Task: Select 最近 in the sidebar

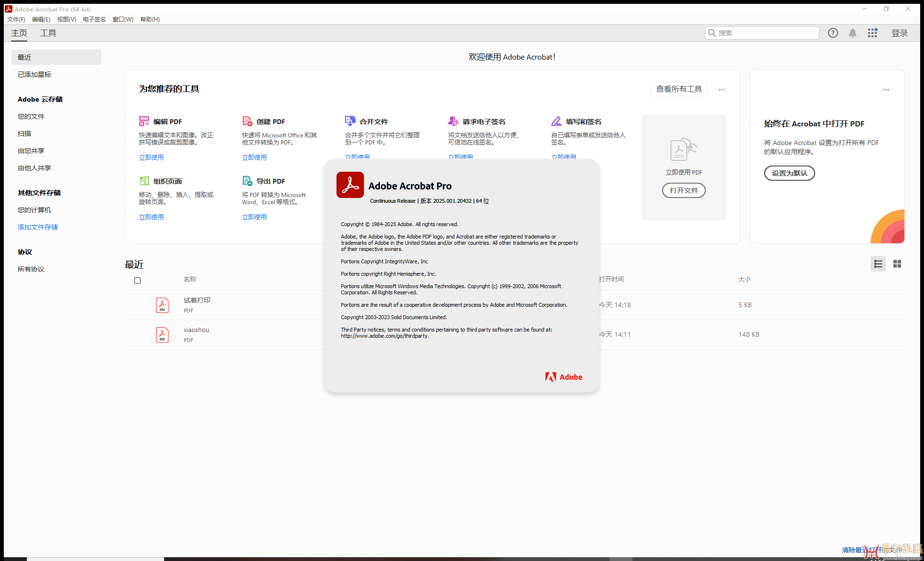Action: point(56,57)
